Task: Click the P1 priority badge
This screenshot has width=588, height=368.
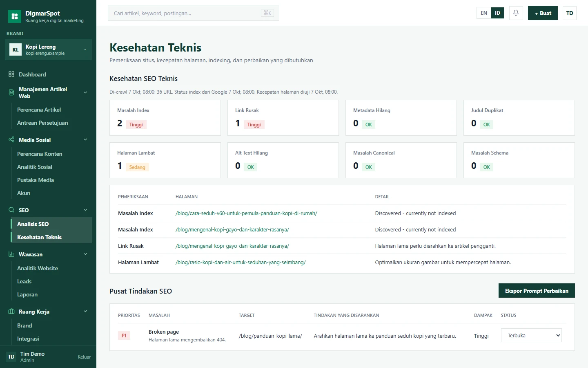Action: [124, 336]
